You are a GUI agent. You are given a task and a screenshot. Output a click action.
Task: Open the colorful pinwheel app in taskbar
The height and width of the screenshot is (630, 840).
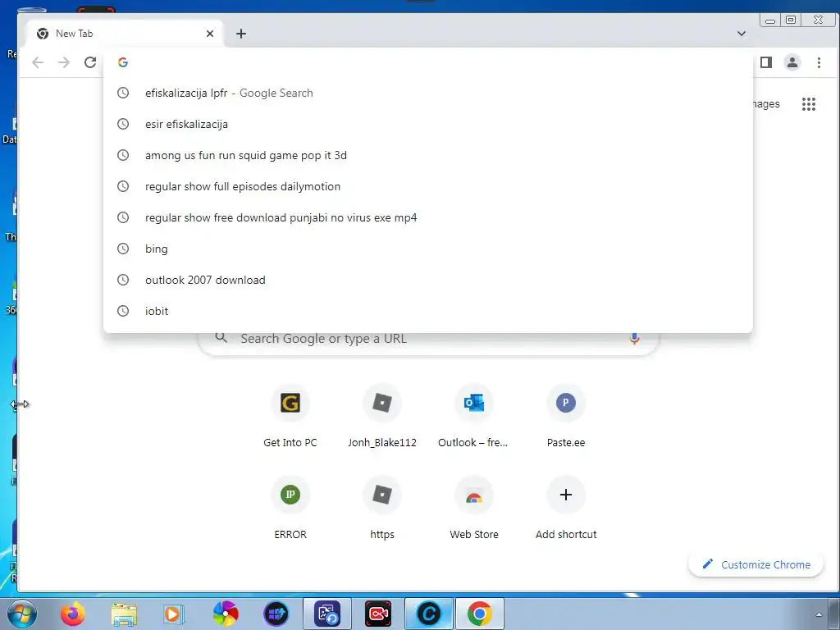point(226,614)
